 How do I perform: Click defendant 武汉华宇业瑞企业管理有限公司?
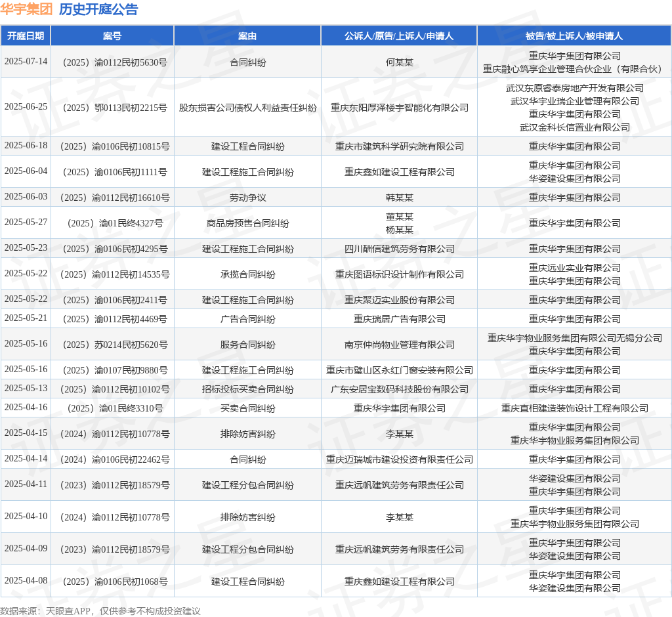pyautogui.click(x=575, y=101)
